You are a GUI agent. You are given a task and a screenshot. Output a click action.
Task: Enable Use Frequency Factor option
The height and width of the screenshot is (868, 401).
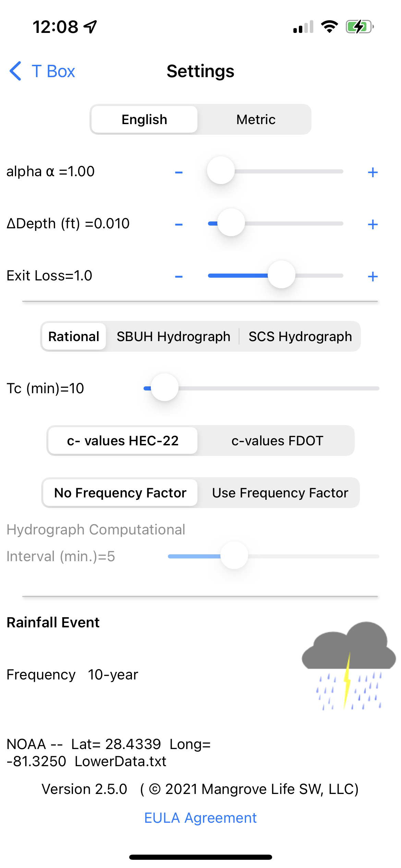point(280,493)
